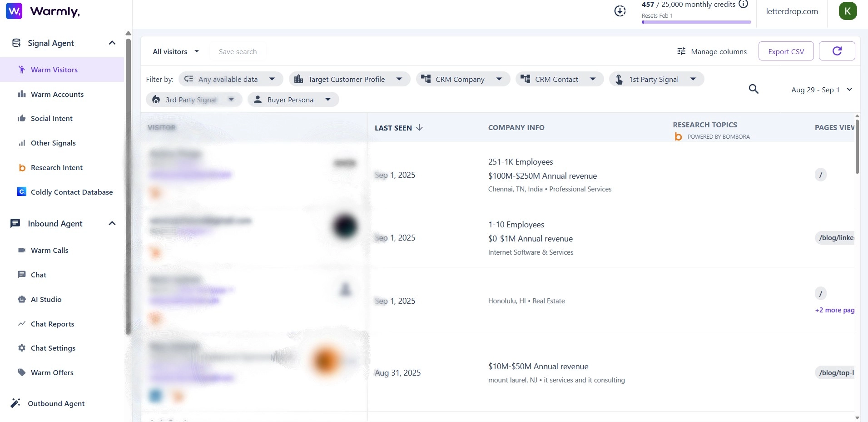The height and width of the screenshot is (422, 868).
Task: Click the Warm Offers tag icon
Action: (21, 372)
